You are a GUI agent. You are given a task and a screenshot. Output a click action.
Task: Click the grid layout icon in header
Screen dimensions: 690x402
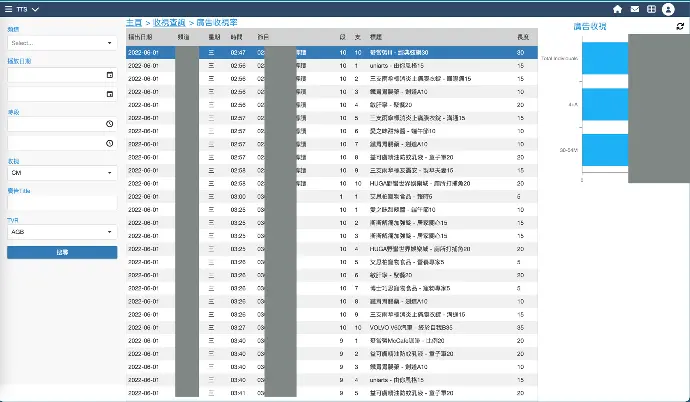click(652, 9)
